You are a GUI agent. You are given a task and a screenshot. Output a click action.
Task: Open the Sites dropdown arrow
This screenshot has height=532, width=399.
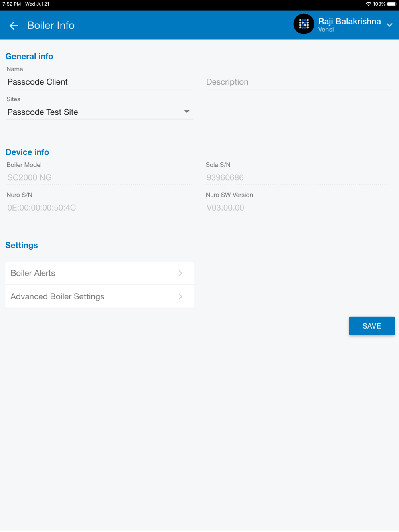pyautogui.click(x=186, y=112)
